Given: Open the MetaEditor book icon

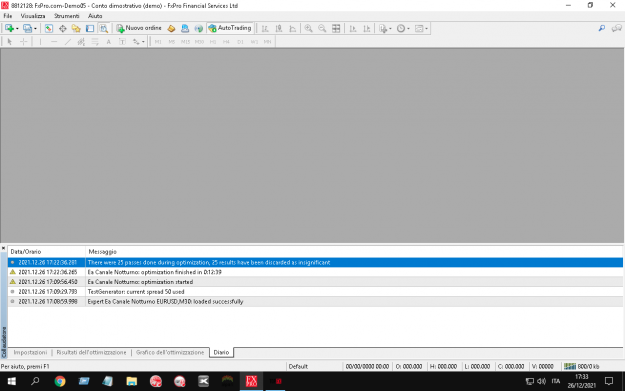Looking at the screenshot, I should [171, 28].
